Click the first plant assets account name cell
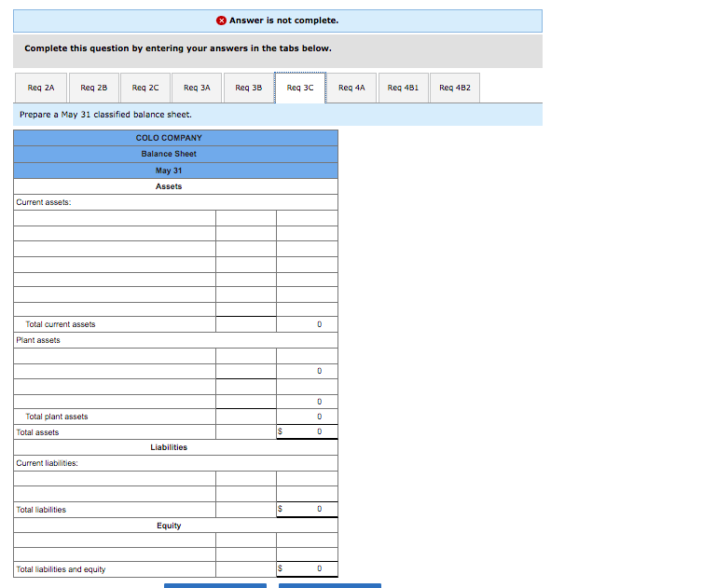Image resolution: width=716 pixels, height=588 pixels. [115, 356]
